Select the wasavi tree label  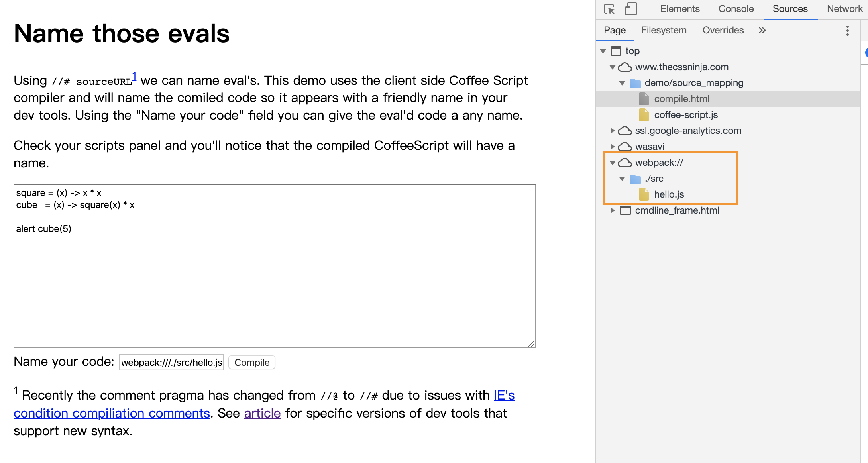click(x=650, y=147)
